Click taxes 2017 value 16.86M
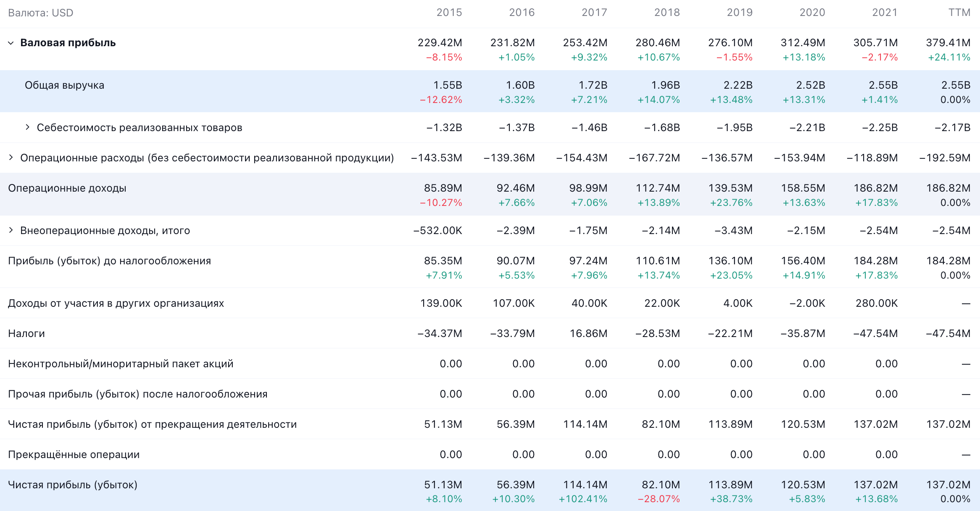Image resolution: width=980 pixels, height=511 pixels. tap(588, 334)
